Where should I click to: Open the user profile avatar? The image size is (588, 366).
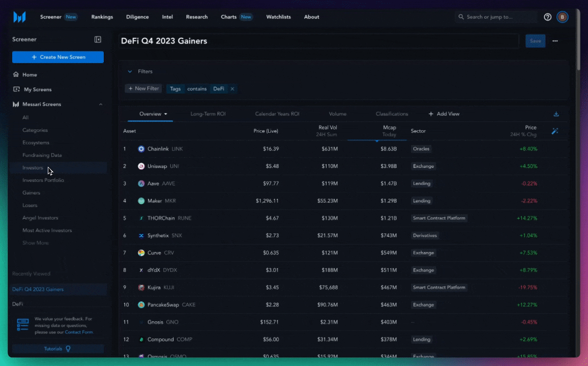point(562,17)
